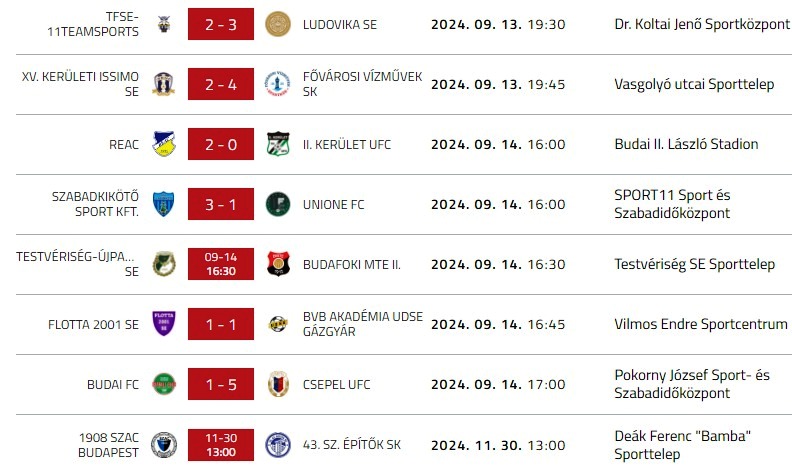Image resolution: width=792 pixels, height=468 pixels.
Task: Go to BVB Akadémia UDSE Gázgyár team
Action: click(362, 324)
